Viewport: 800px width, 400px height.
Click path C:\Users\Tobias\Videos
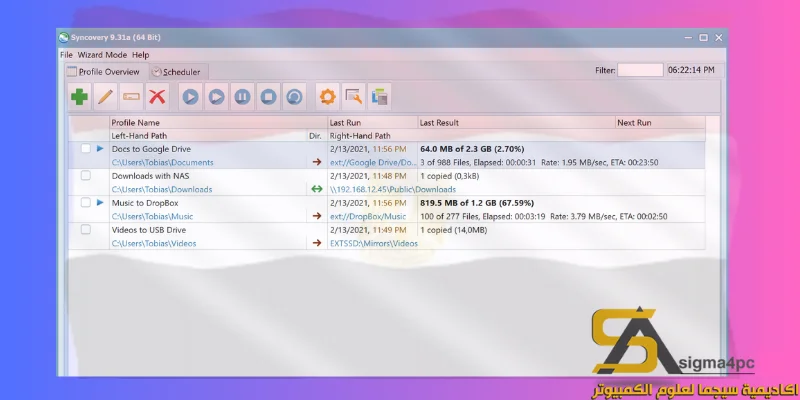tap(154, 243)
